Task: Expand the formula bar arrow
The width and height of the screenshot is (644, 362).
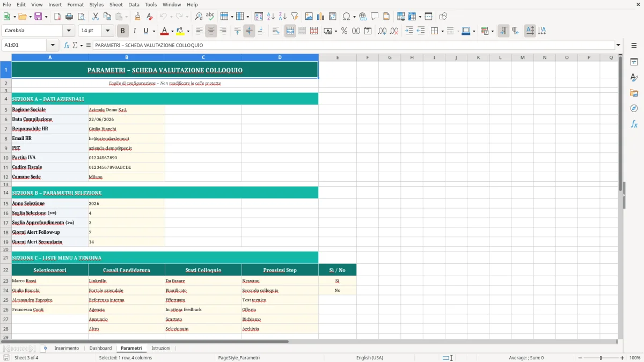Action: tap(618, 45)
